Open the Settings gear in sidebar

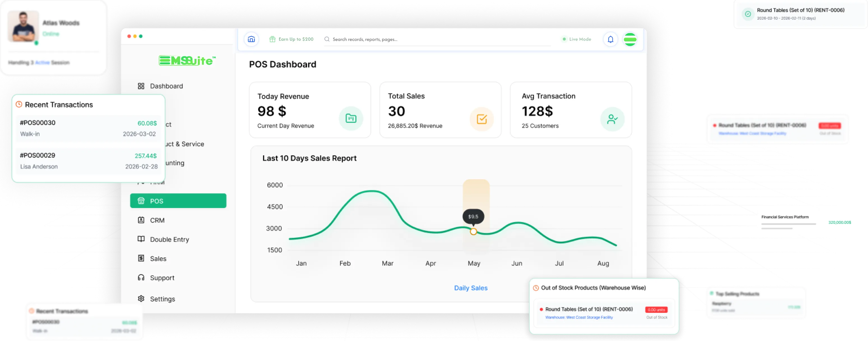pyautogui.click(x=141, y=298)
